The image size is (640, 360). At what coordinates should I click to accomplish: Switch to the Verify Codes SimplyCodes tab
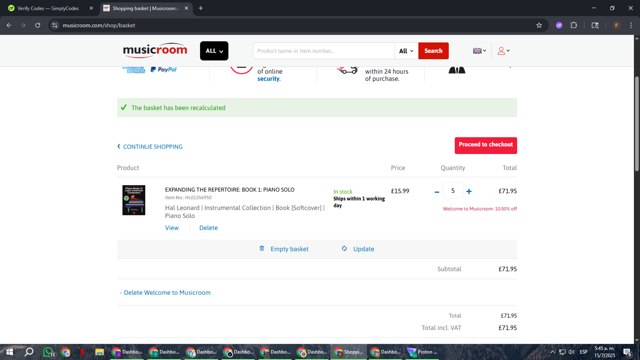point(48,8)
